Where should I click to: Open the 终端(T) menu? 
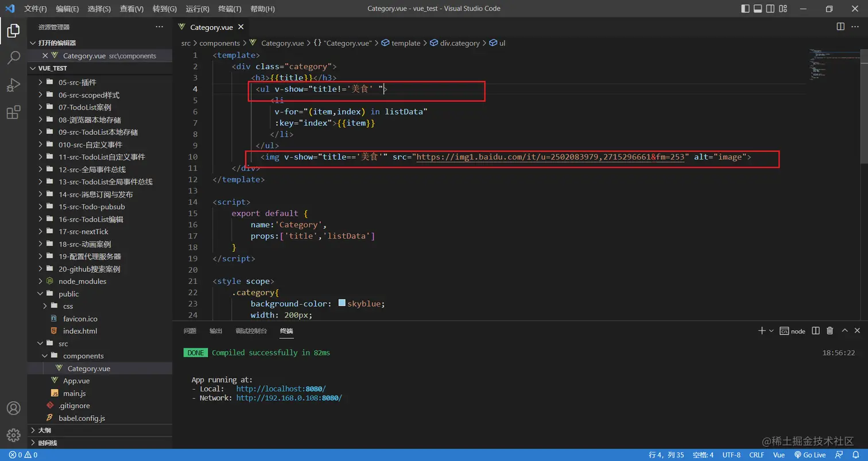[x=230, y=9]
